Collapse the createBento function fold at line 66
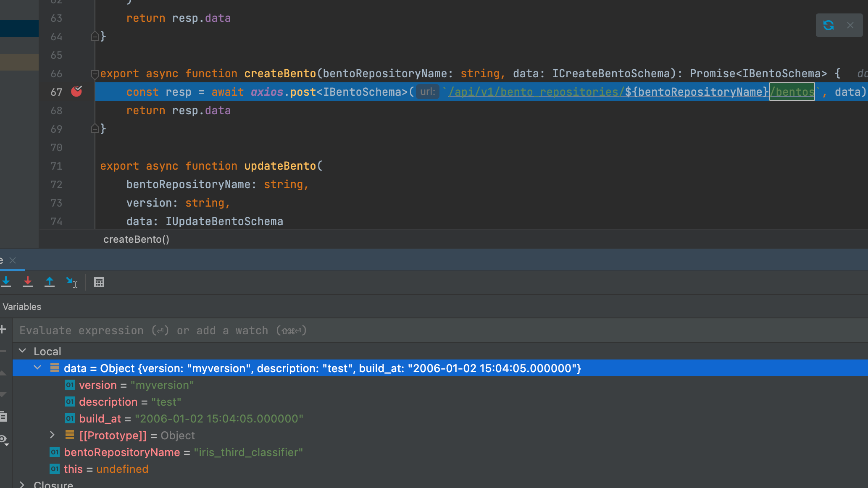 point(94,73)
